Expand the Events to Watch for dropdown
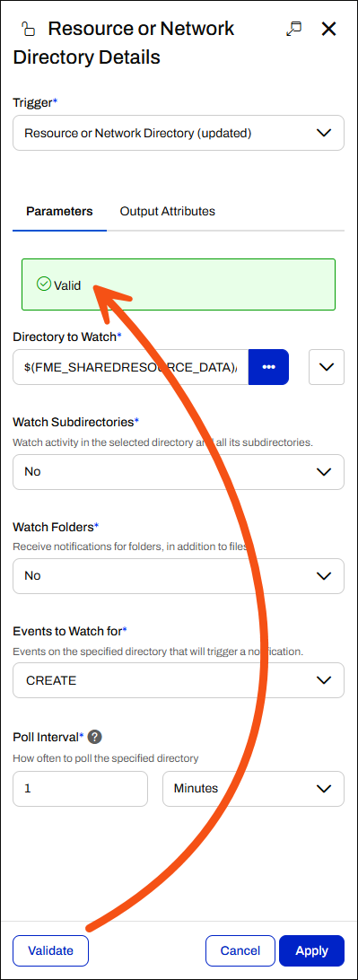This screenshot has height=980, width=358. click(179, 680)
